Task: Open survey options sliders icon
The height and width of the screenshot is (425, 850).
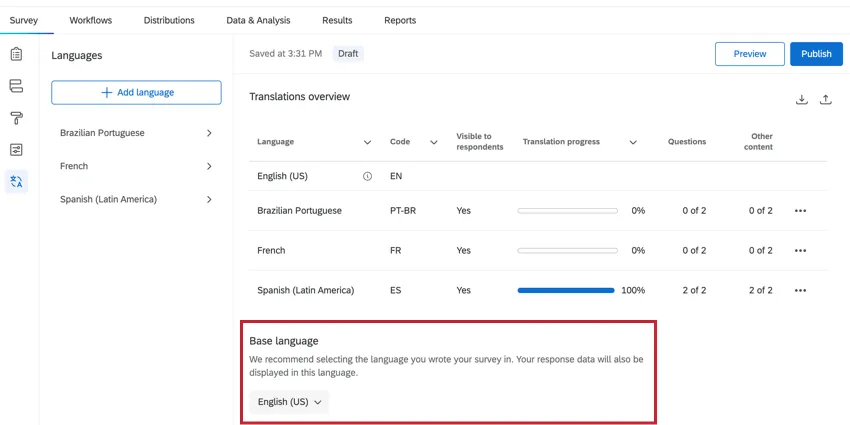Action: [x=16, y=150]
